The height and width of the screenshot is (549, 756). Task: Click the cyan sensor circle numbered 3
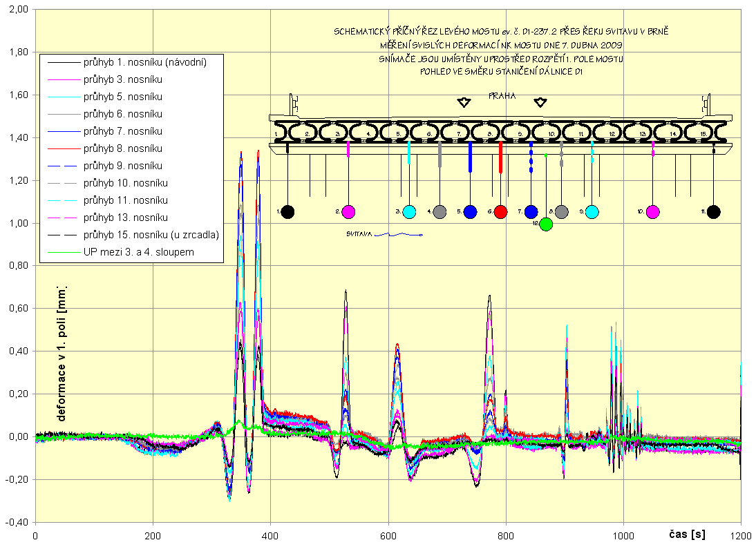pyautogui.click(x=409, y=211)
